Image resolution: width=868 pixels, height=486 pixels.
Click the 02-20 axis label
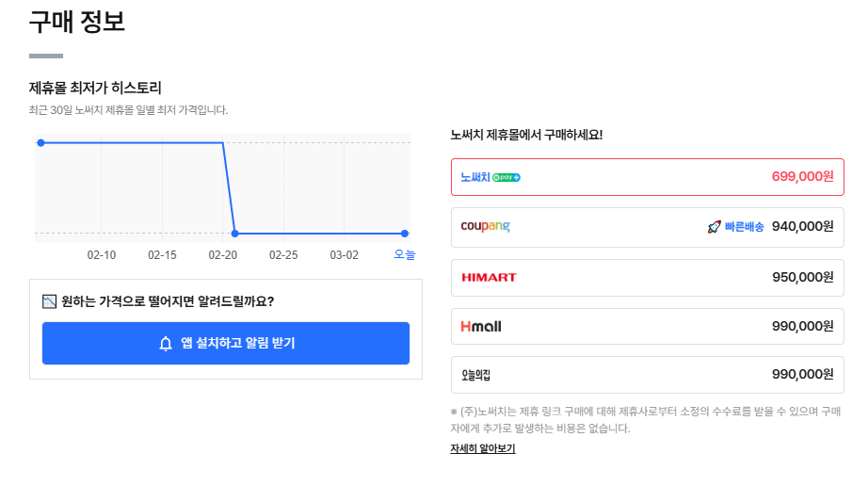point(222,255)
